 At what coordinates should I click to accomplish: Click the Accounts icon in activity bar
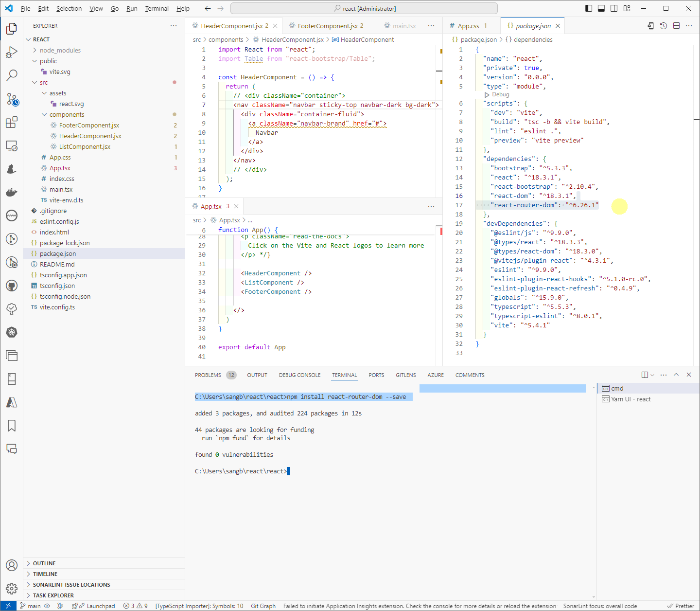(12, 565)
